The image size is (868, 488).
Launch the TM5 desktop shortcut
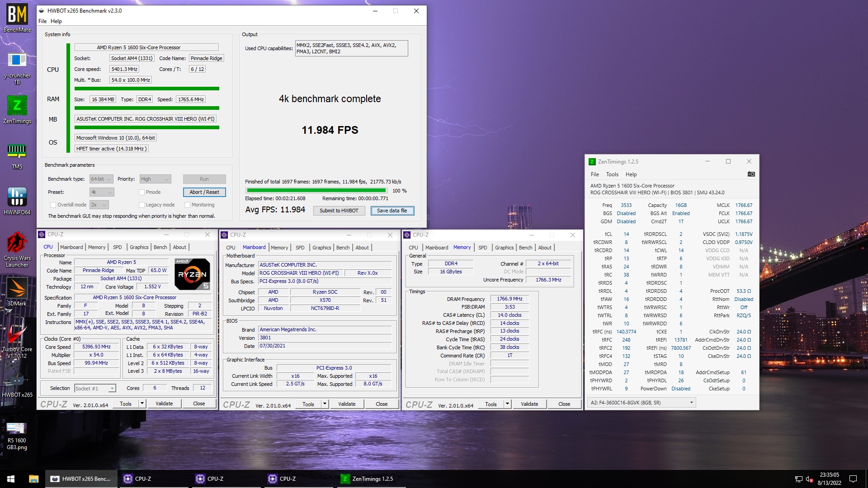pyautogui.click(x=17, y=156)
